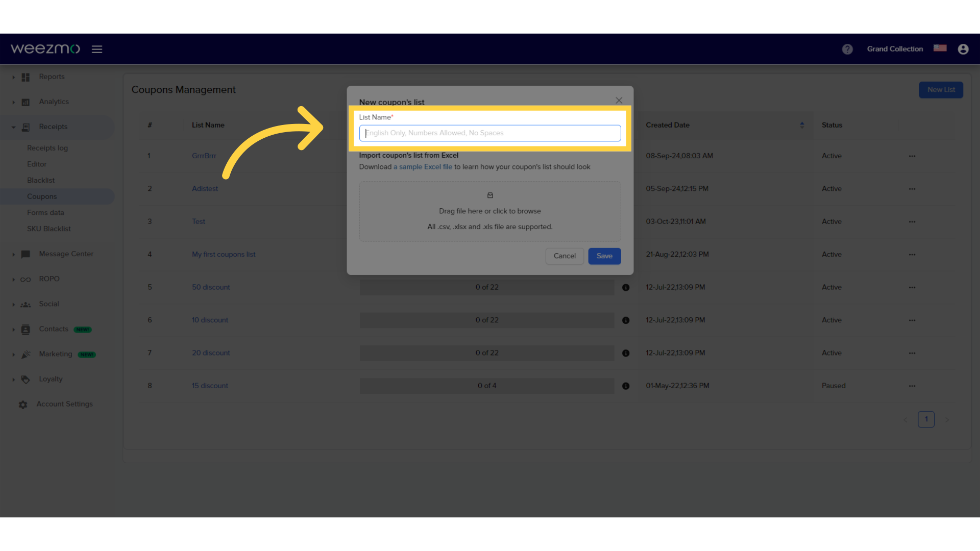Click the Analytics sidebar icon

click(26, 102)
